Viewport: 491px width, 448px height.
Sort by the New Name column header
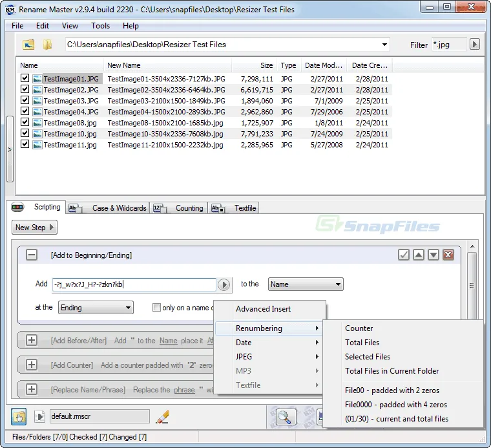[167, 65]
